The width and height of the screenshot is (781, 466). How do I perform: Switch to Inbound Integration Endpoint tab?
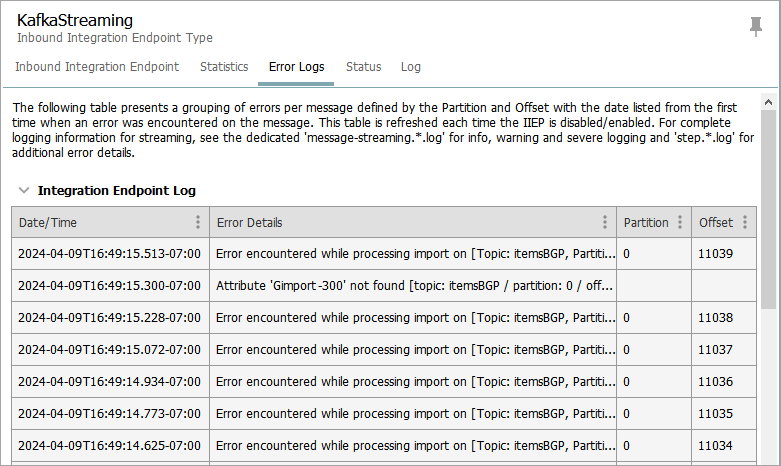tap(97, 67)
